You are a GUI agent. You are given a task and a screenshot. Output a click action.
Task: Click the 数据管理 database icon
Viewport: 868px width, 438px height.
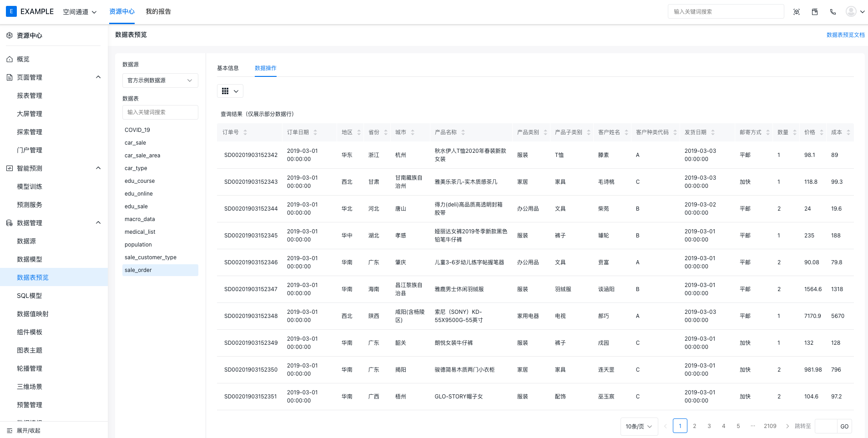[10, 223]
